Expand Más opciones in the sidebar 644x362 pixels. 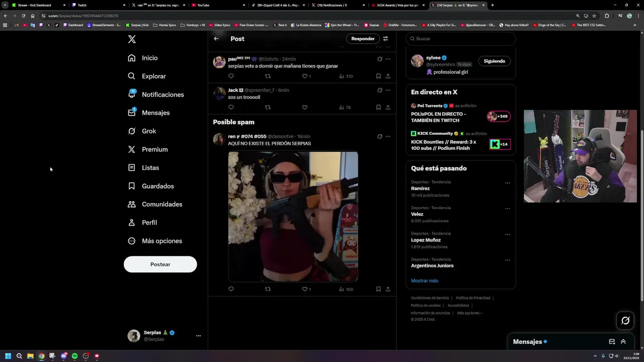click(x=155, y=241)
